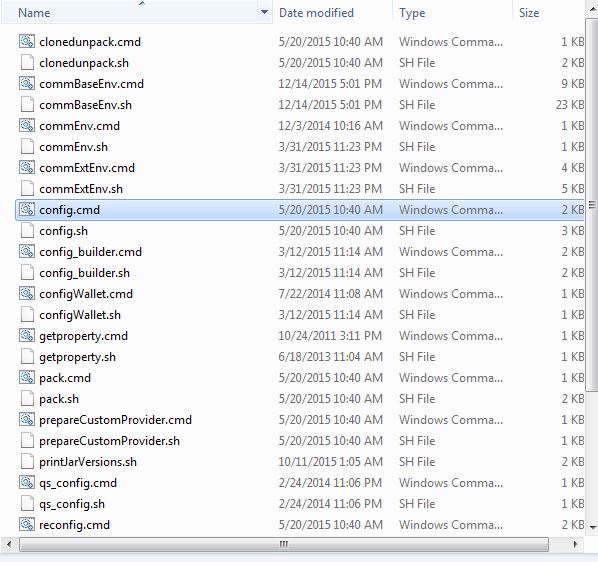
Task: Click the 9 KB size value
Action: coord(572,83)
